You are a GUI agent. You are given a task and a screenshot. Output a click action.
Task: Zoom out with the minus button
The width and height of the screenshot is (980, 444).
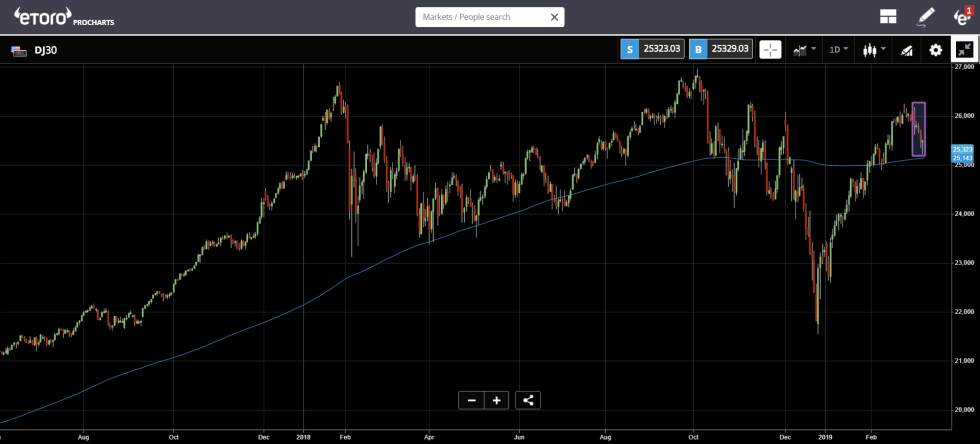coord(471,400)
